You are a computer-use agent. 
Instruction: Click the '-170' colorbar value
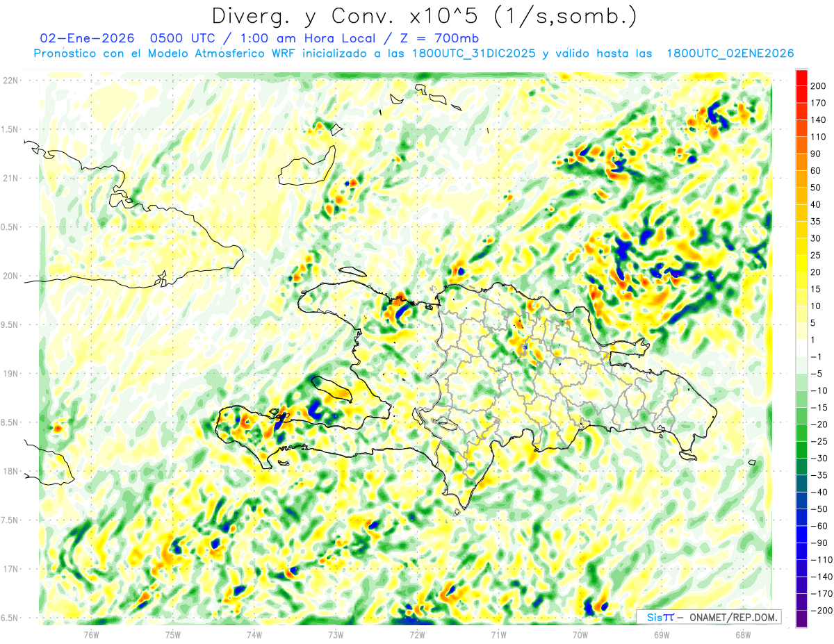821,595
